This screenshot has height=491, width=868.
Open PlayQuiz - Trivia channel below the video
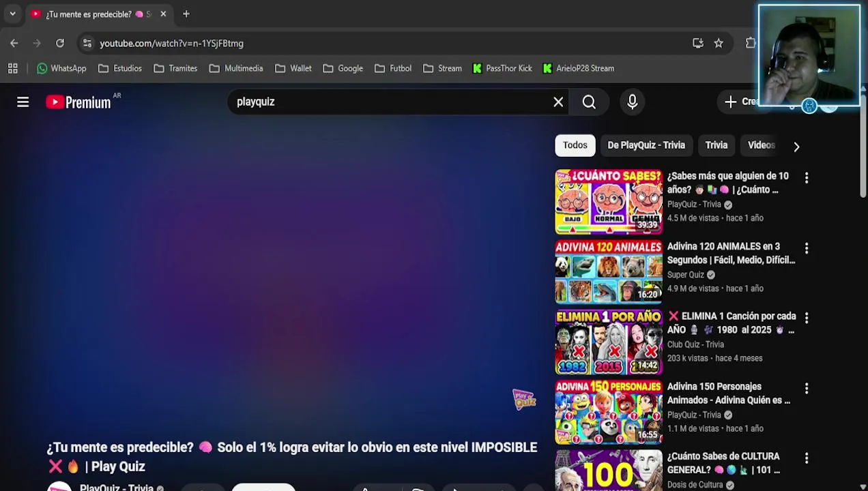(x=117, y=487)
